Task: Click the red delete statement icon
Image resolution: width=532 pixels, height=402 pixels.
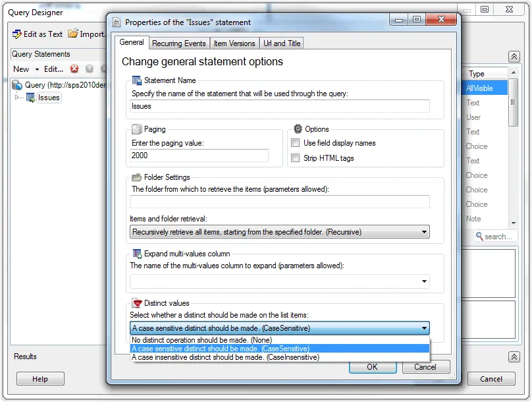Action: (x=74, y=69)
